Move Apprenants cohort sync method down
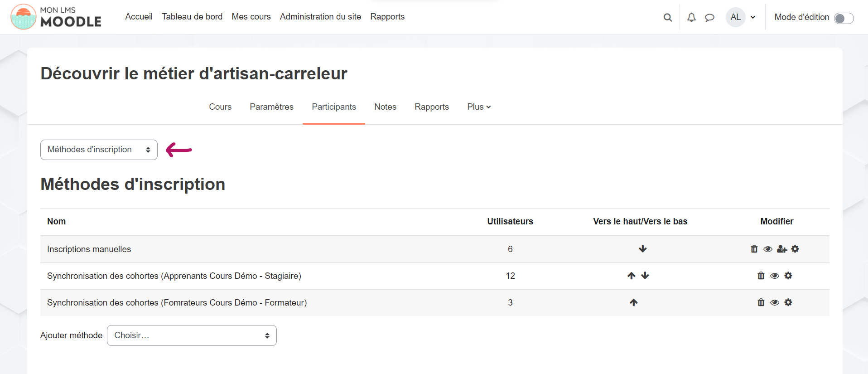This screenshot has width=868, height=374. coord(645,276)
